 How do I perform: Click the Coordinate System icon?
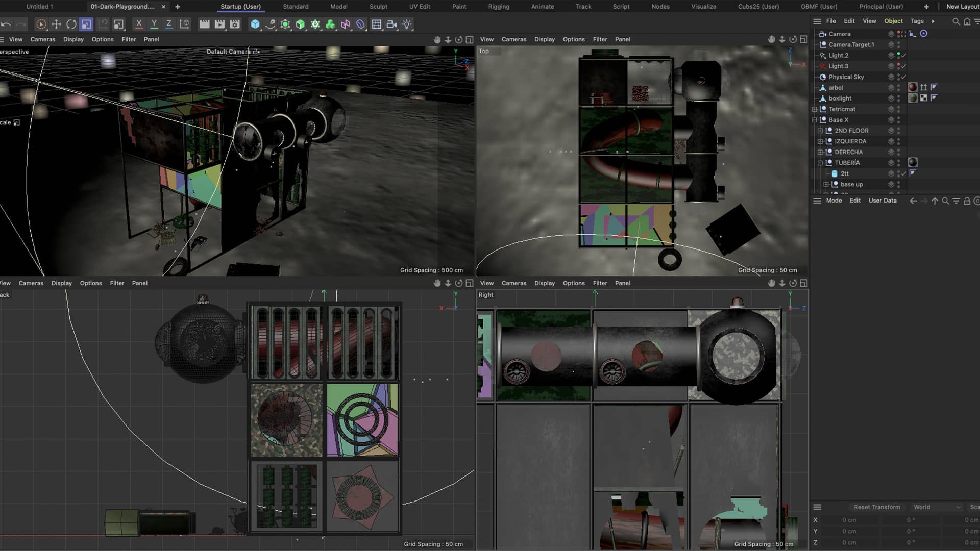(x=185, y=24)
